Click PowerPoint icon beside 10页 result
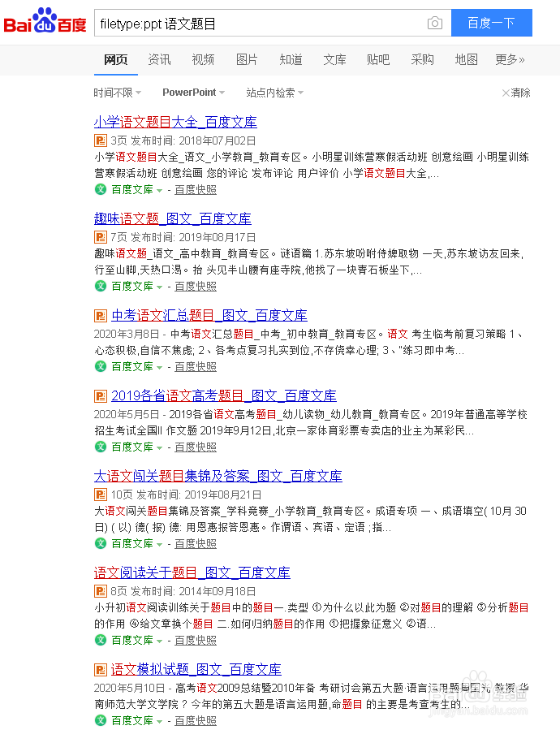Image resolution: width=560 pixels, height=730 pixels. tap(101, 495)
